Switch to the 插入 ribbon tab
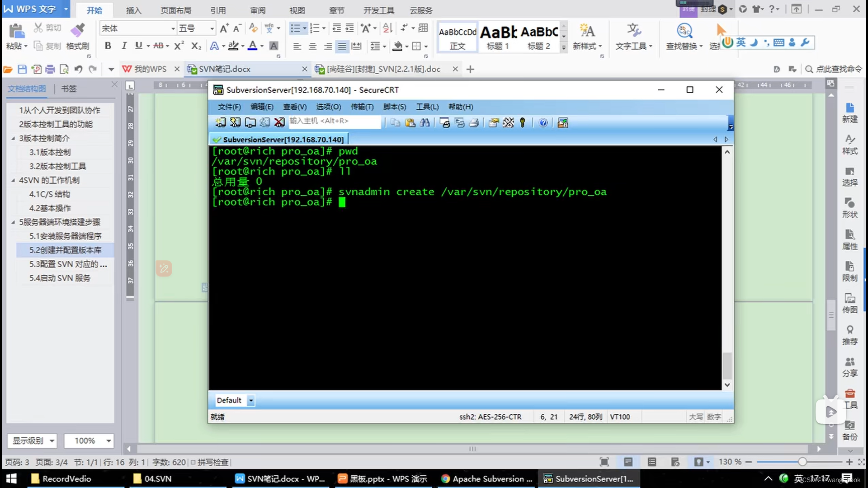The image size is (868, 488). click(133, 10)
